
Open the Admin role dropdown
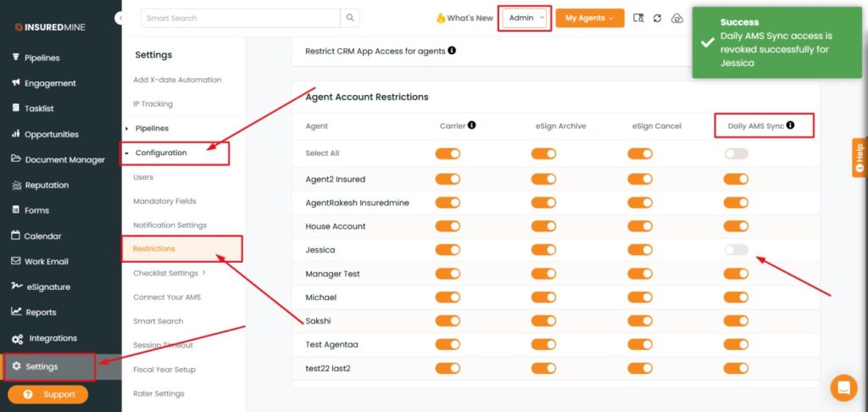point(526,18)
